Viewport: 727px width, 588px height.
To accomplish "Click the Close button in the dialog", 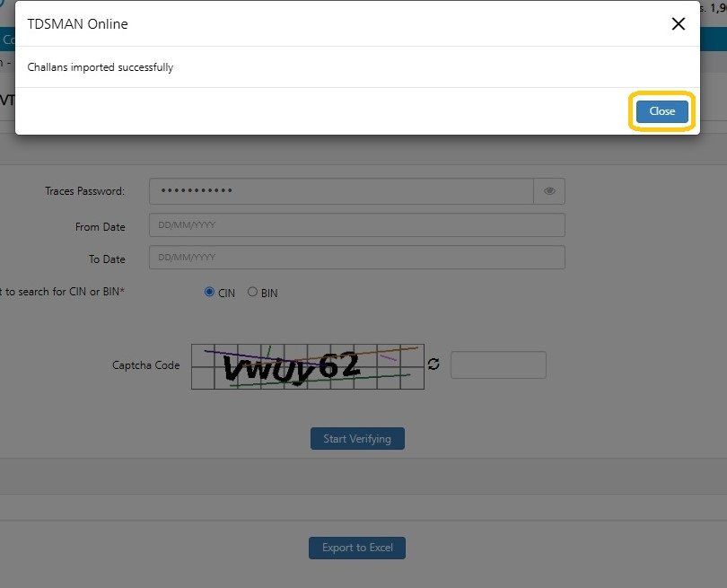I will pos(661,111).
